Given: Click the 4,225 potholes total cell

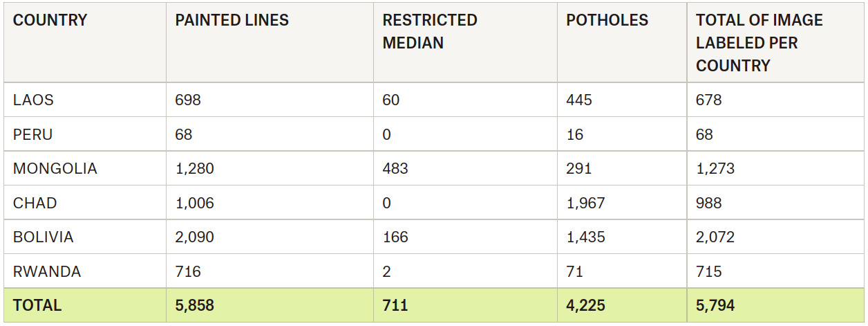Looking at the screenshot, I should (586, 305).
